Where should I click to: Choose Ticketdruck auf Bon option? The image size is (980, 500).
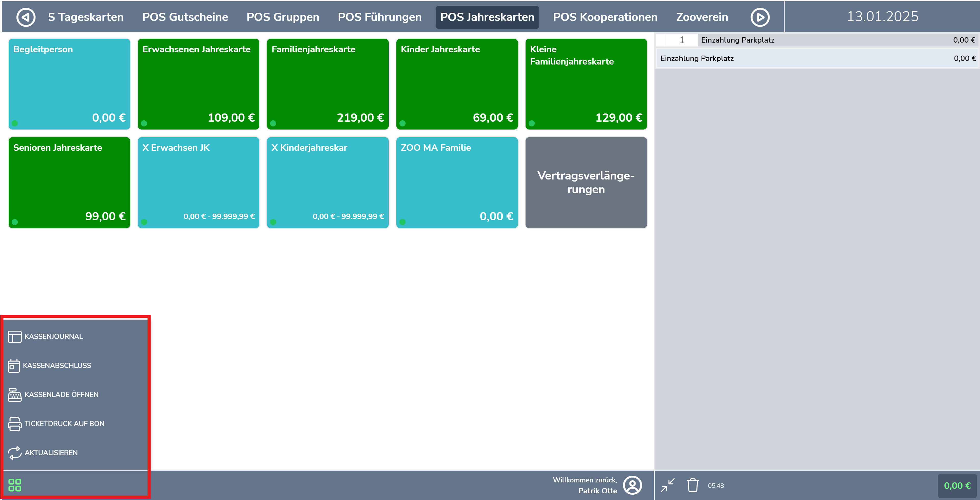tap(64, 424)
